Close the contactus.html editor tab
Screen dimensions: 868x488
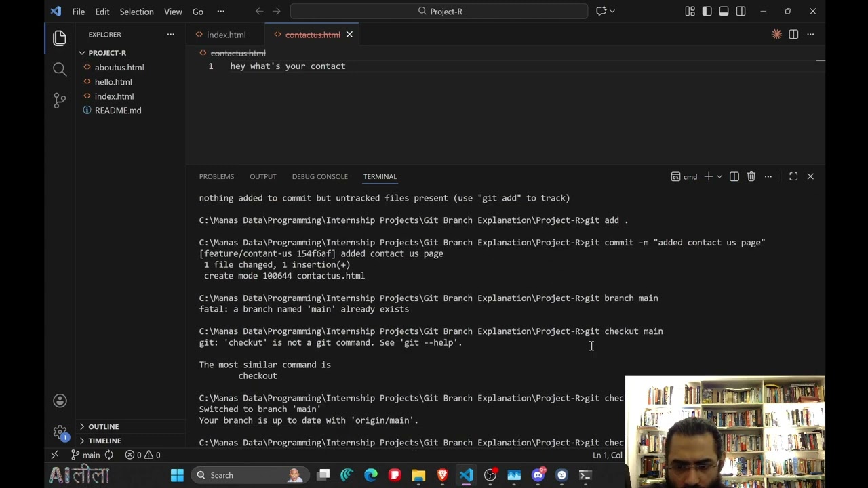pyautogui.click(x=349, y=35)
